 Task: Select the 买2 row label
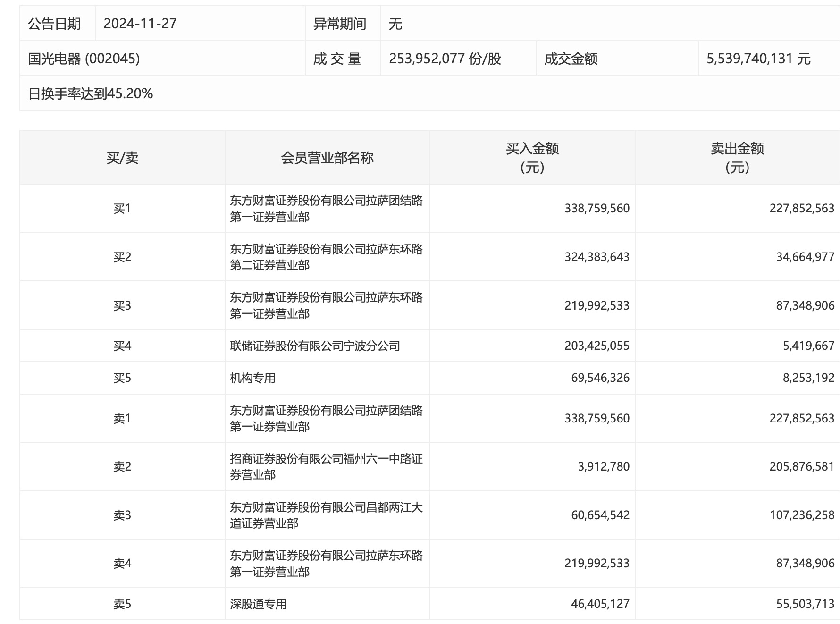122,257
